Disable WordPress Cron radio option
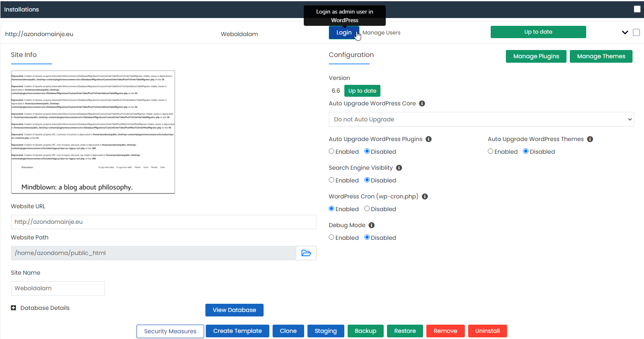The height and width of the screenshot is (339, 644). pyautogui.click(x=367, y=209)
